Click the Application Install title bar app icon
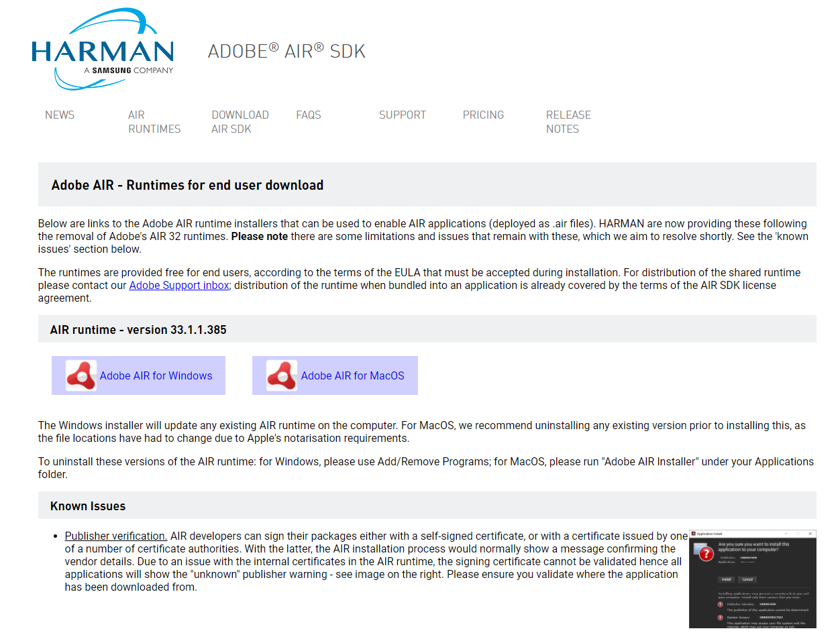The width and height of the screenshot is (840, 641). pyautogui.click(x=694, y=534)
